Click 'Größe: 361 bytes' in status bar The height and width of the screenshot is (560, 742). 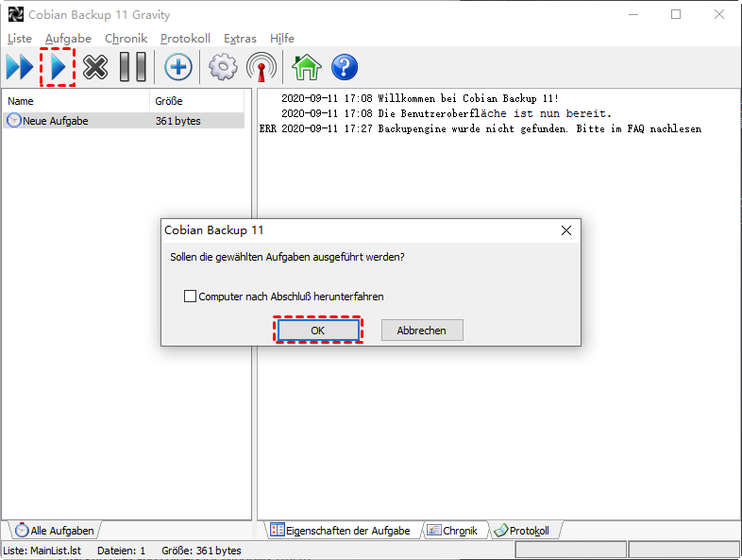[202, 551]
